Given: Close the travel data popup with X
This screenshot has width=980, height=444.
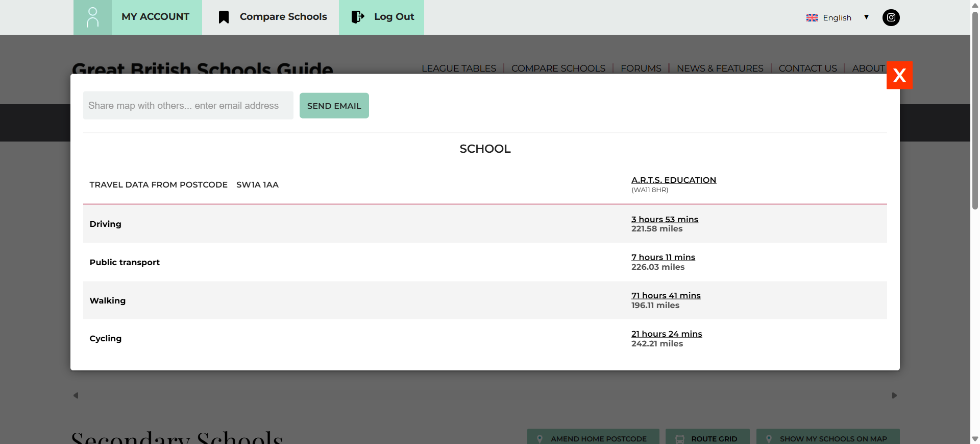Looking at the screenshot, I should pyautogui.click(x=899, y=75).
